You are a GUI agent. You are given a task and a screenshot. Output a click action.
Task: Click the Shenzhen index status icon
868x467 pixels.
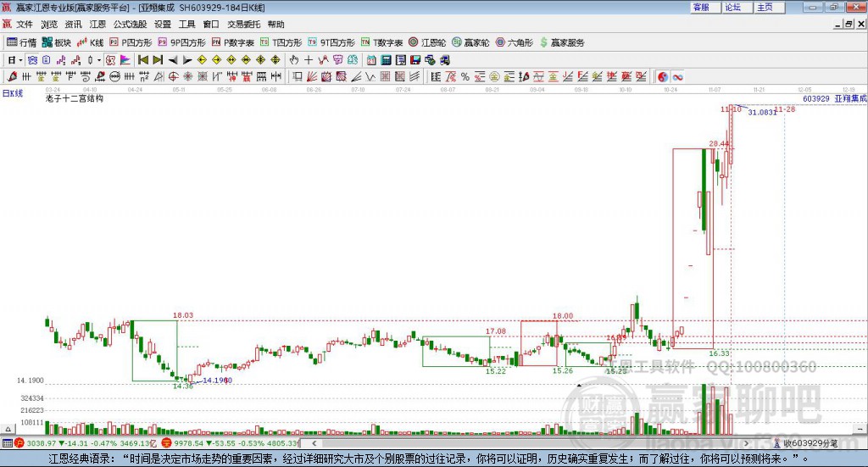(x=167, y=443)
